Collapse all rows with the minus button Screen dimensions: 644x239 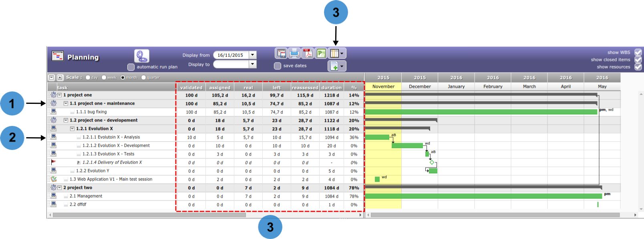(51, 77)
